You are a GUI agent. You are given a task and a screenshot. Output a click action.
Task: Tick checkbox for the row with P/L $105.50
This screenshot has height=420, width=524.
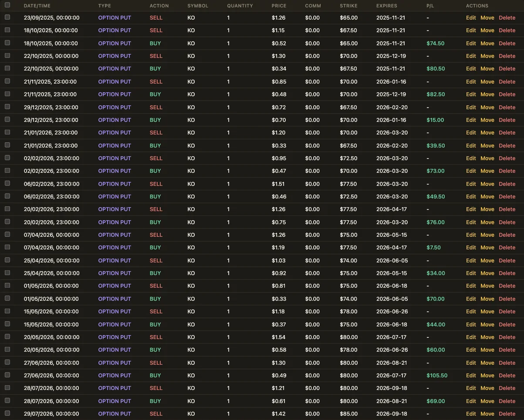point(7,375)
